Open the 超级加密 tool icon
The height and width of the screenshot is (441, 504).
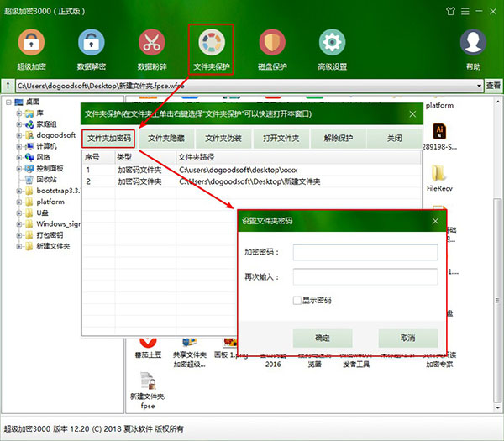[x=31, y=43]
